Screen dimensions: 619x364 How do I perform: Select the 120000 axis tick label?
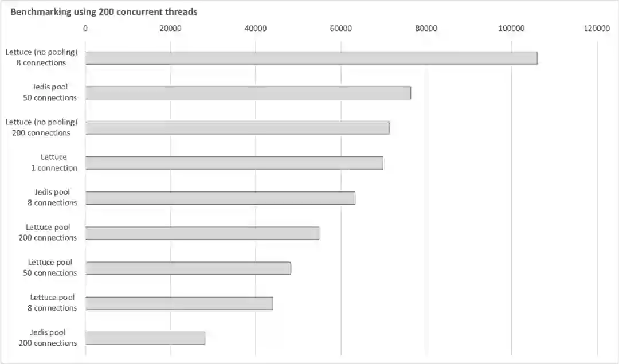(x=597, y=28)
